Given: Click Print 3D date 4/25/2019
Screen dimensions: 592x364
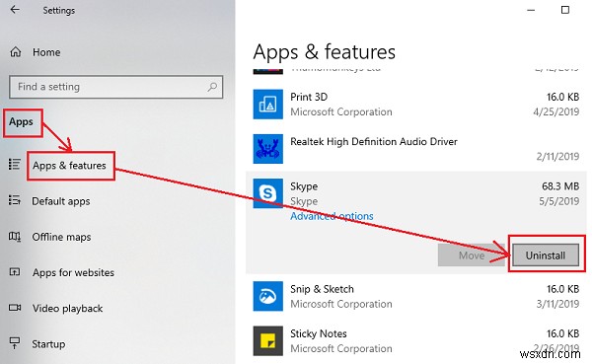Looking at the screenshot, I should (x=556, y=111).
